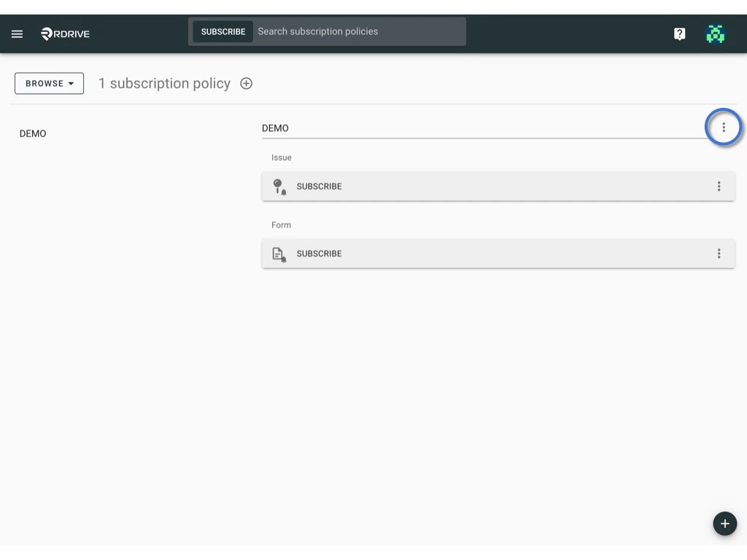Image resolution: width=747 pixels, height=560 pixels.
Task: Click the floating plus action button
Action: pyautogui.click(x=724, y=523)
